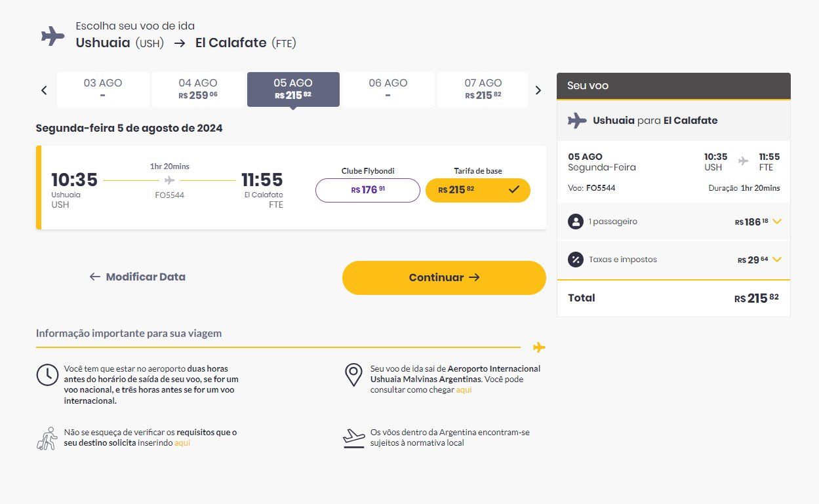Screen dimensions: 819x504
Task: Click the traveler with luggage icon
Action: point(47,438)
